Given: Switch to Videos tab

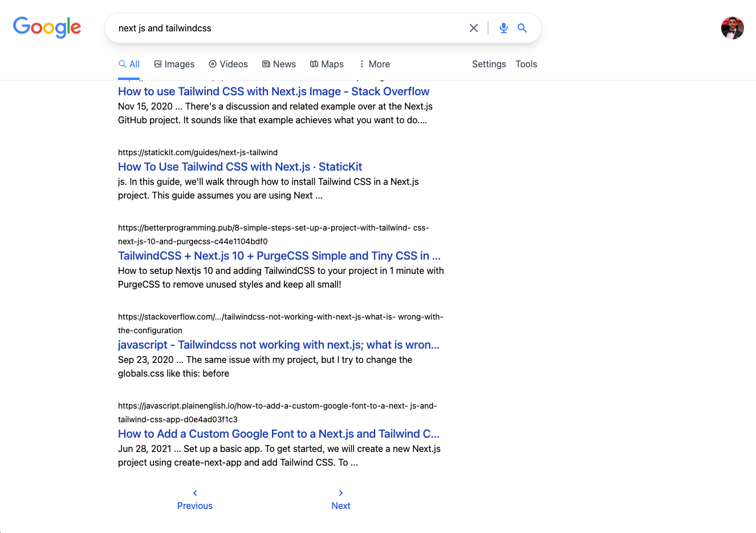Looking at the screenshot, I should pyautogui.click(x=228, y=64).
